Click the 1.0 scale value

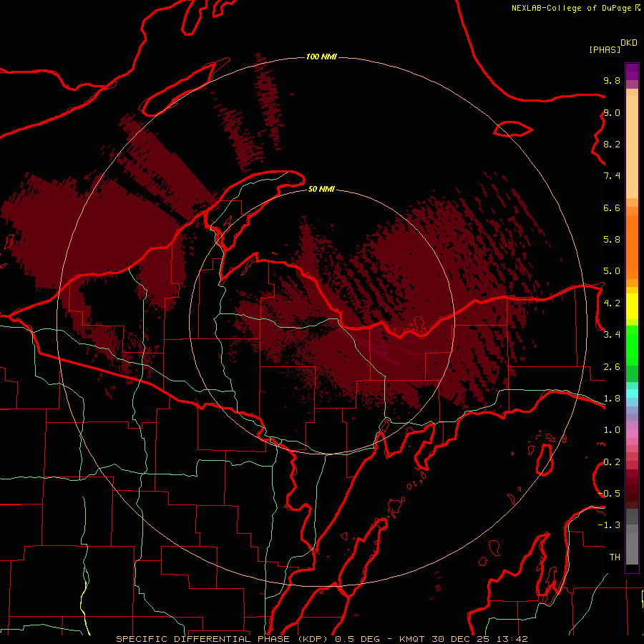tap(612, 430)
